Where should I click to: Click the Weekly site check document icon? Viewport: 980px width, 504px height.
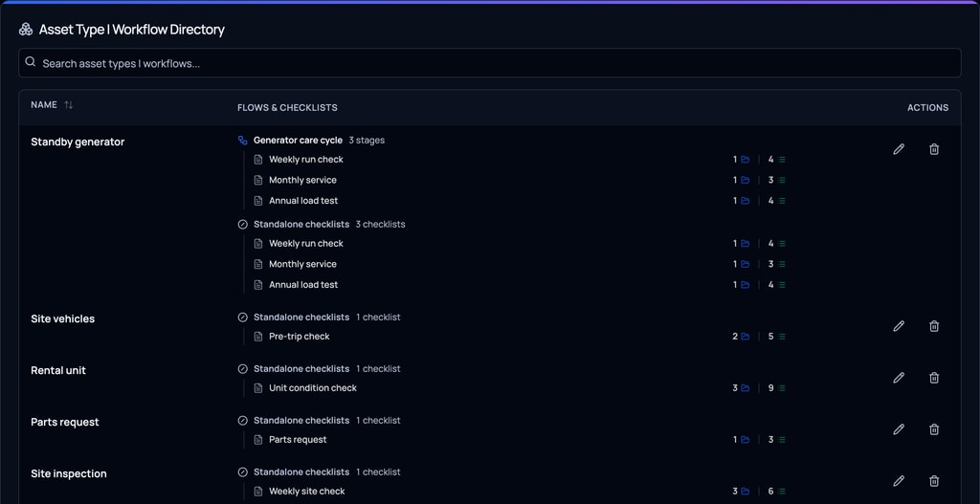click(258, 492)
